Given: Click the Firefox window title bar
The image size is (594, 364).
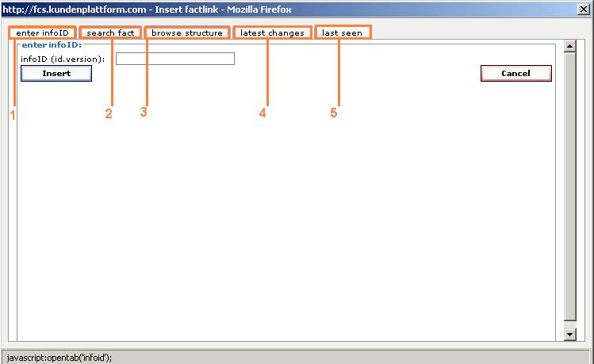Looking at the screenshot, I should [x=238, y=9].
